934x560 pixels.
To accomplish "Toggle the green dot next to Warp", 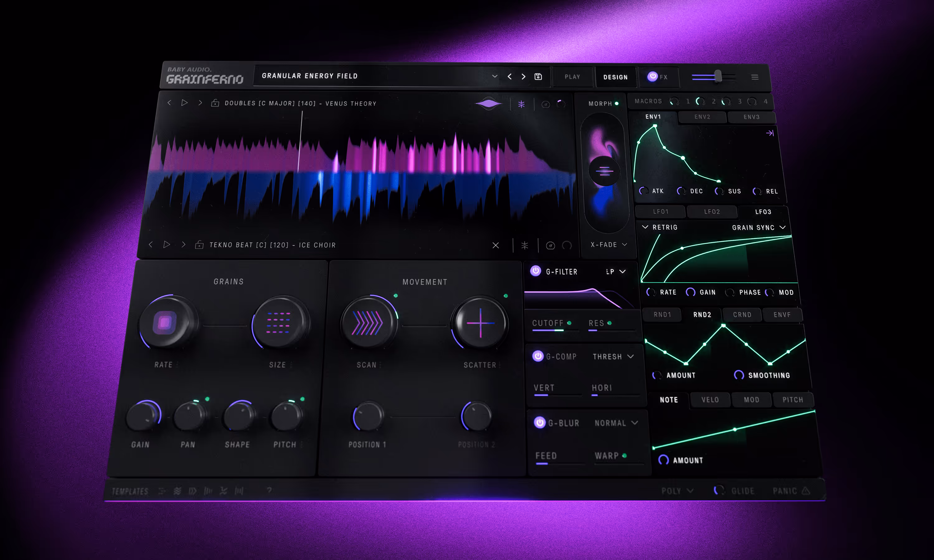I will (x=625, y=455).
